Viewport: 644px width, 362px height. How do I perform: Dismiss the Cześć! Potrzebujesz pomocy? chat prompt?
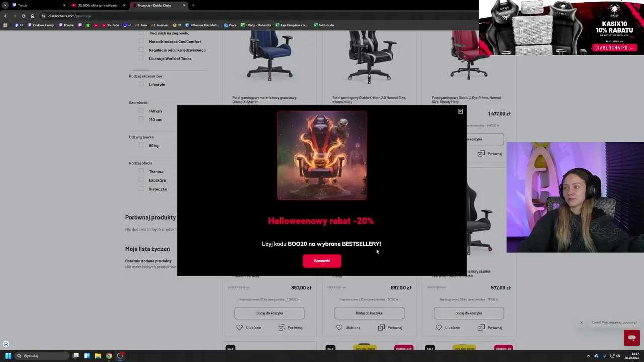click(x=581, y=323)
